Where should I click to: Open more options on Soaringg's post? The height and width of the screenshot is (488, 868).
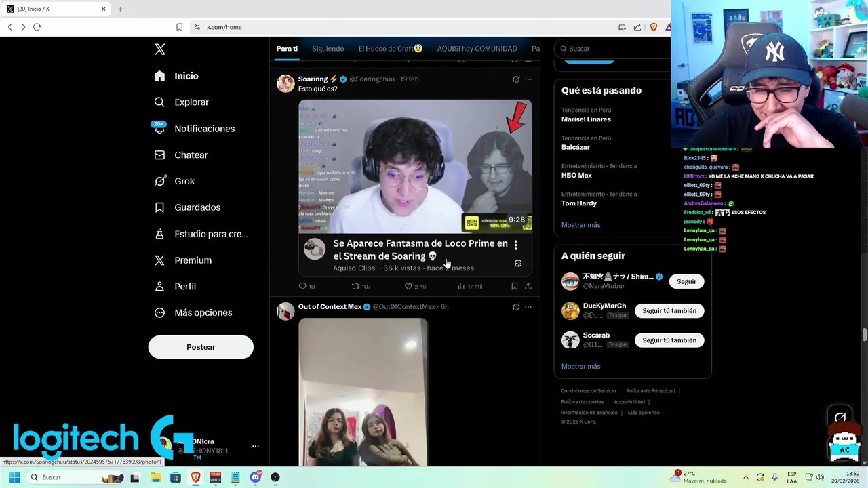coord(528,79)
